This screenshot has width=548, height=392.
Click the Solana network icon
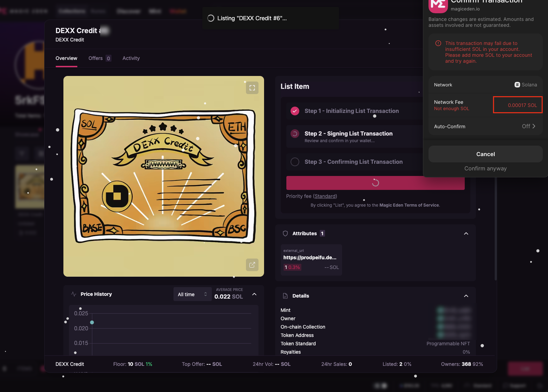[517, 85]
